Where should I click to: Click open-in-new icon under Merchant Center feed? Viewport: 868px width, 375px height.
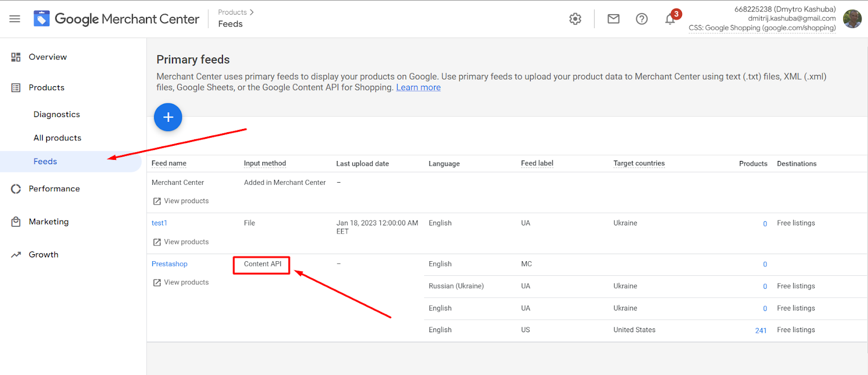[x=157, y=201]
